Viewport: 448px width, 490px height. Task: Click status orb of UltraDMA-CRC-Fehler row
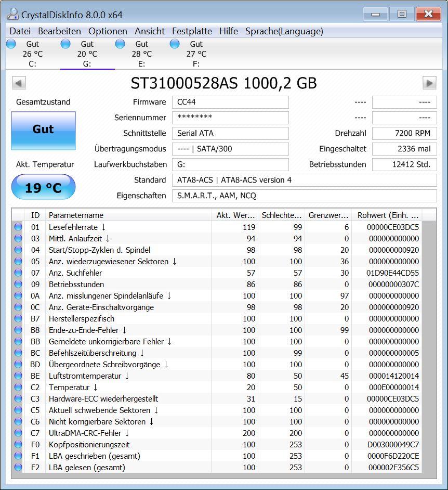(18, 433)
